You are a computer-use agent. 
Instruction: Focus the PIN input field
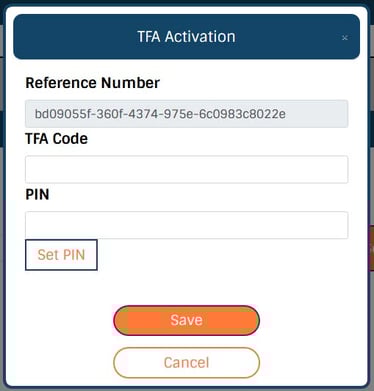187,225
